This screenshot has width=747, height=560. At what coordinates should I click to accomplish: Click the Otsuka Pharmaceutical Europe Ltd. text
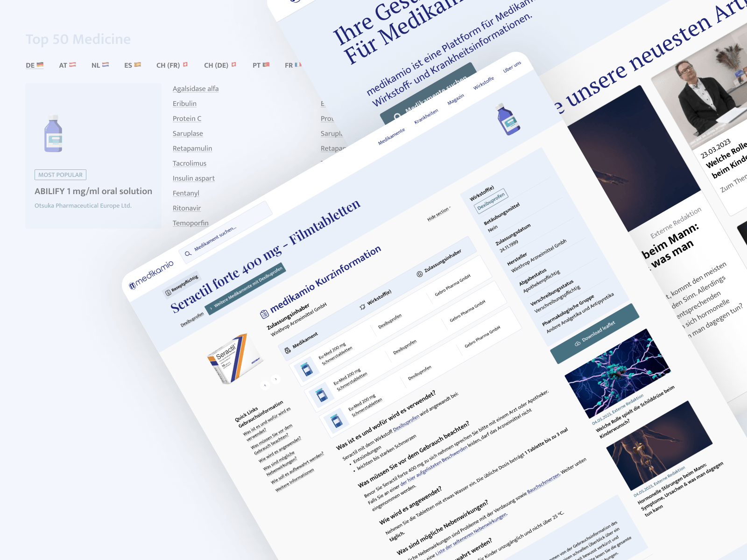coord(83,206)
